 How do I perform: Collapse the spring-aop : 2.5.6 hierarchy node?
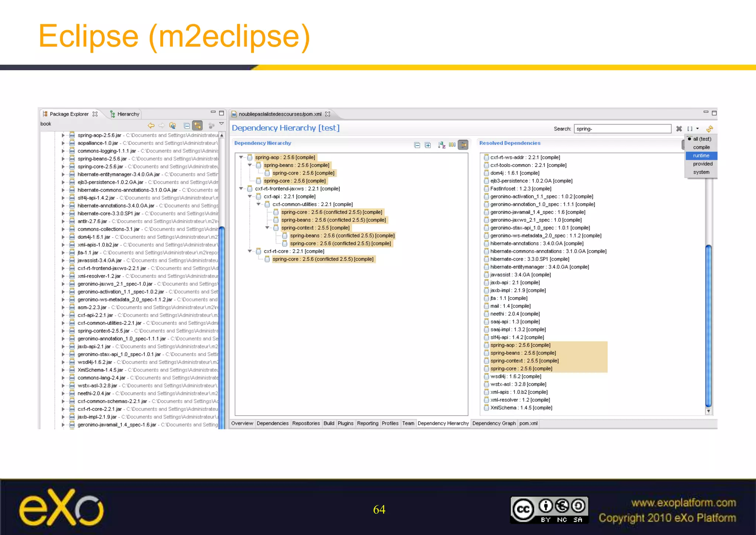tap(241, 157)
